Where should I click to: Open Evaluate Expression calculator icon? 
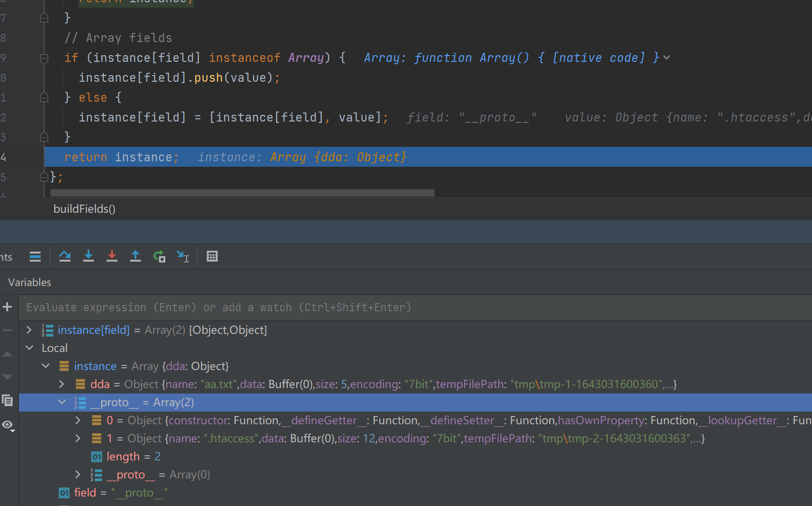click(212, 257)
